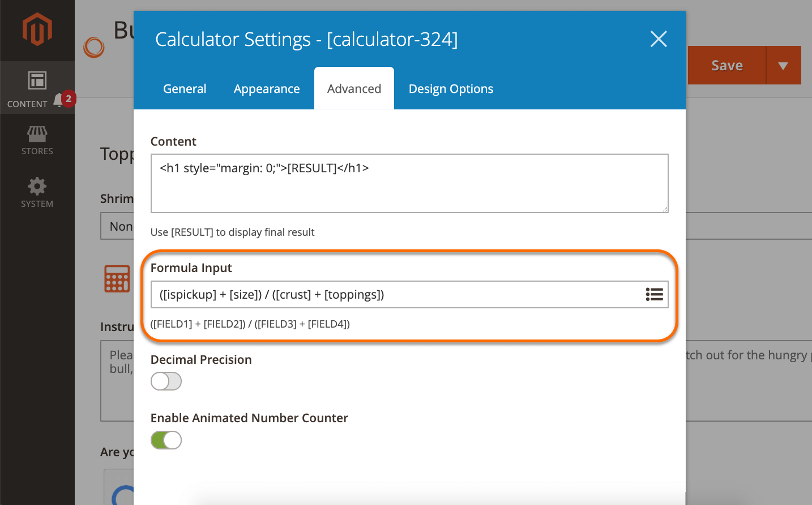Click the Calculator Settings dialog title
This screenshot has height=505, width=812.
(x=306, y=39)
